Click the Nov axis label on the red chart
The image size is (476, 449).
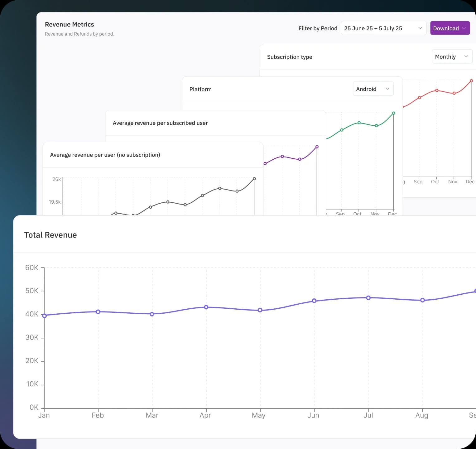point(453,181)
